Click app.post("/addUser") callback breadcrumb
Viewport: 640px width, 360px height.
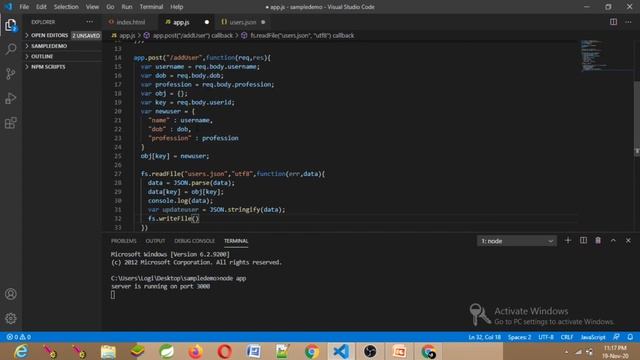tap(188, 36)
